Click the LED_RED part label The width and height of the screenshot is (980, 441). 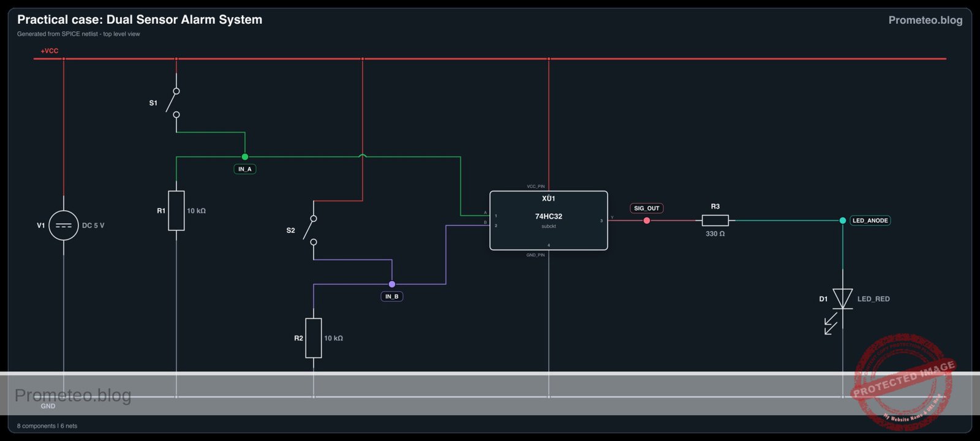click(873, 299)
